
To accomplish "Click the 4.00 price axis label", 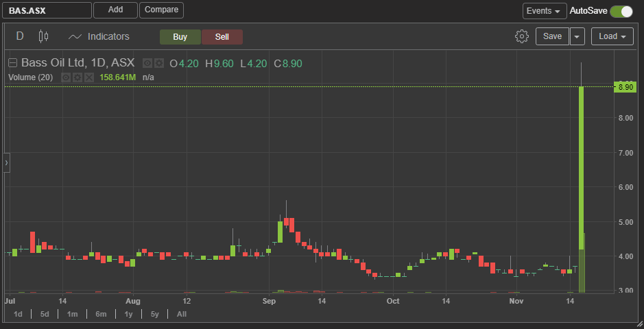I will pyautogui.click(x=625, y=257).
